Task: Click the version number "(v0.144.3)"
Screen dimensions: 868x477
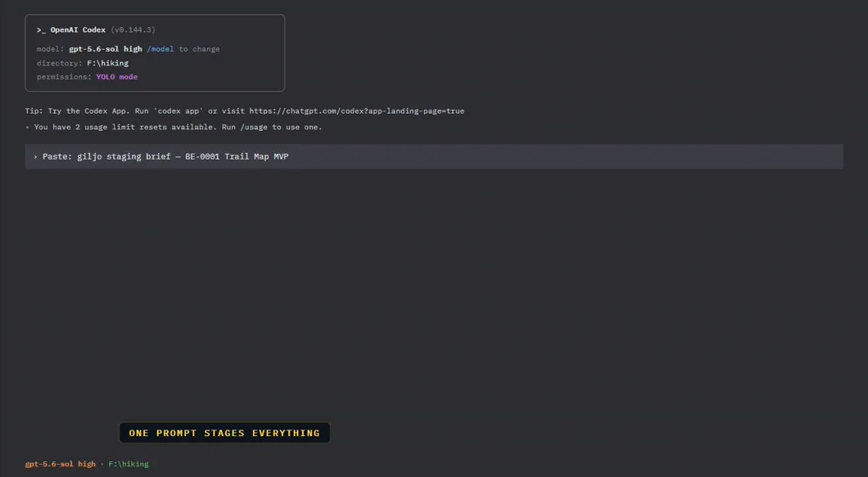Action: (x=133, y=30)
